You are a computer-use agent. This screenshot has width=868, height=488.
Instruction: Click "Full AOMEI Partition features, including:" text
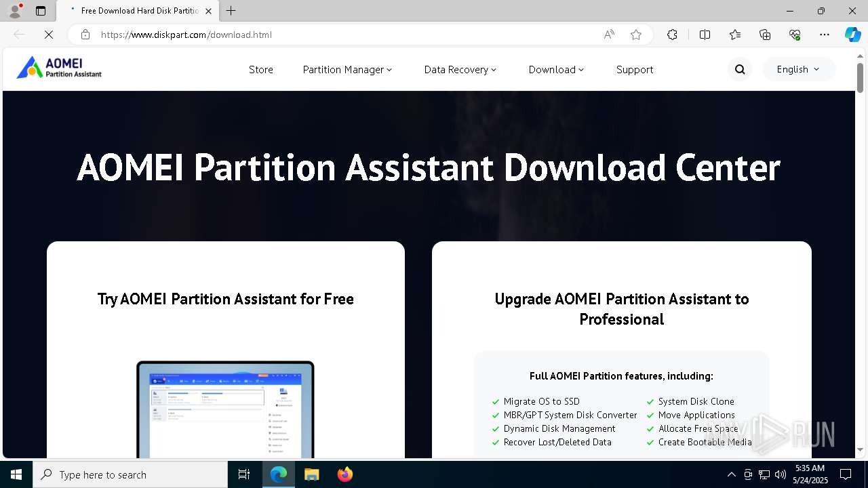click(621, 375)
